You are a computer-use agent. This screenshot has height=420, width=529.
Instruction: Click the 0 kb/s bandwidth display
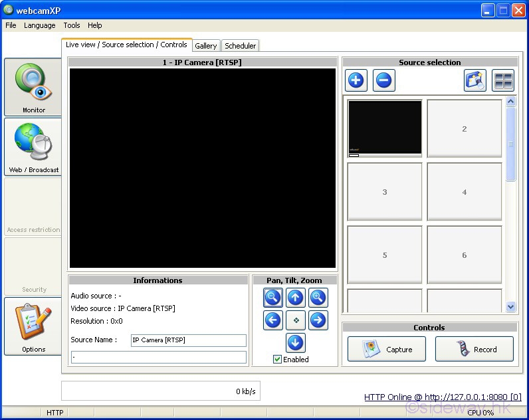(x=161, y=391)
